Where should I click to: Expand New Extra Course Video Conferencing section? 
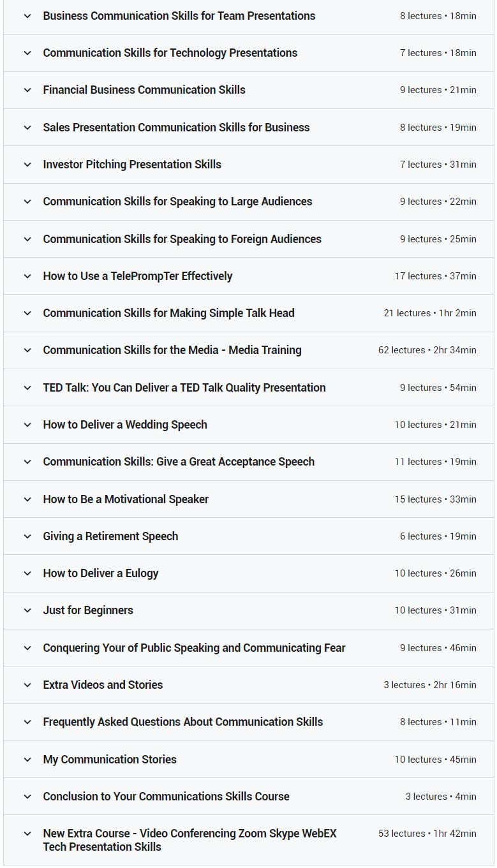[189, 840]
